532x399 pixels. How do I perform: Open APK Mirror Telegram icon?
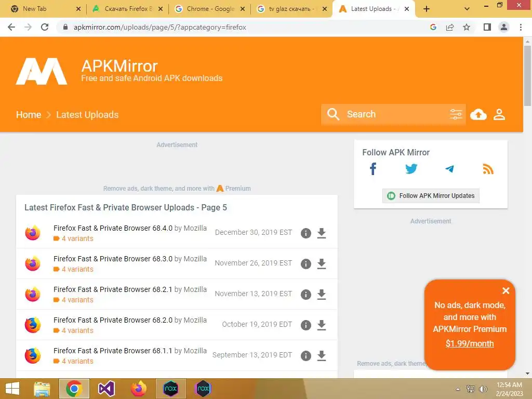pyautogui.click(x=449, y=169)
